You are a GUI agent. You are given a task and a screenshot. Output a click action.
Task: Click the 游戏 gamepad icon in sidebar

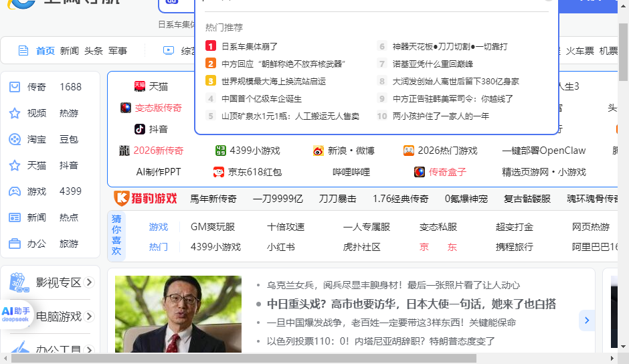coord(15,191)
